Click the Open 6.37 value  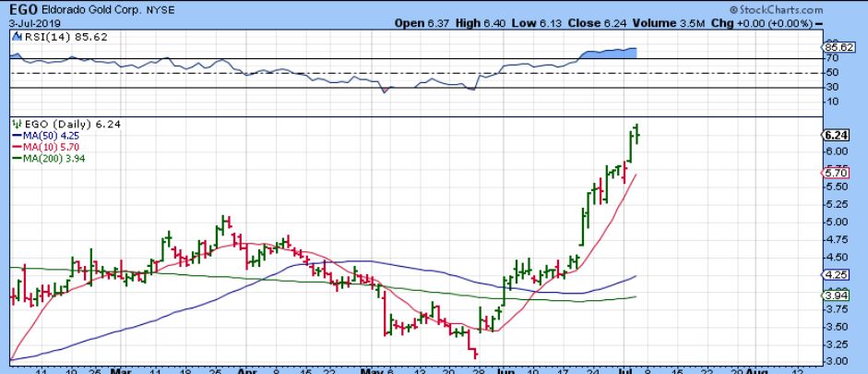(422, 23)
